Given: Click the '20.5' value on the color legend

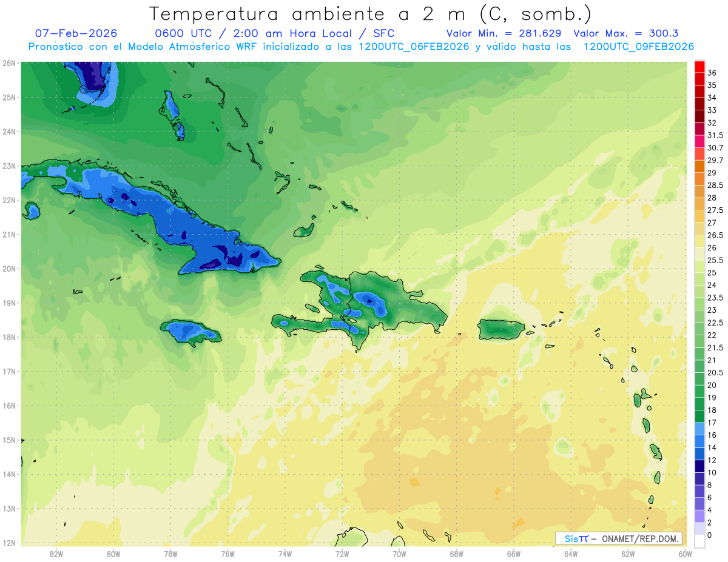Looking at the screenshot, I should (715, 372).
